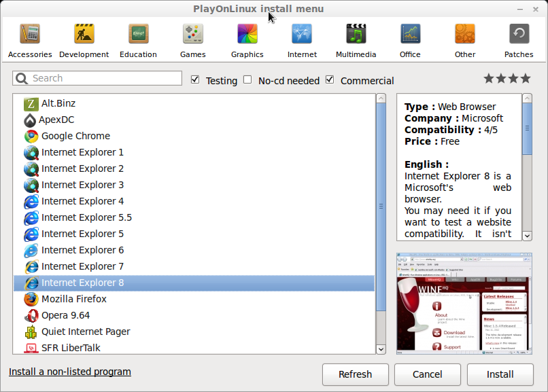Click program list scrollbar up arrow
548x392 pixels.
[381, 99]
